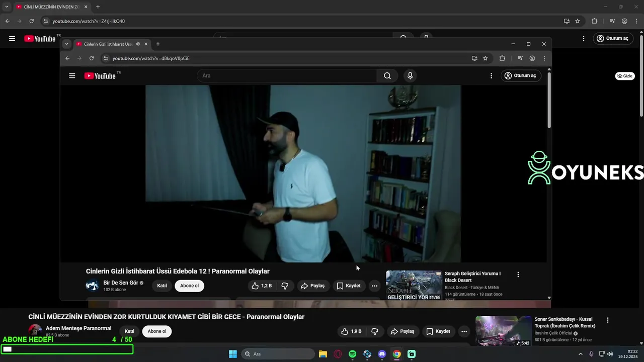Screen dimensions: 644x362
Task: Like the video with 1,9 B likes
Action: 351,331
